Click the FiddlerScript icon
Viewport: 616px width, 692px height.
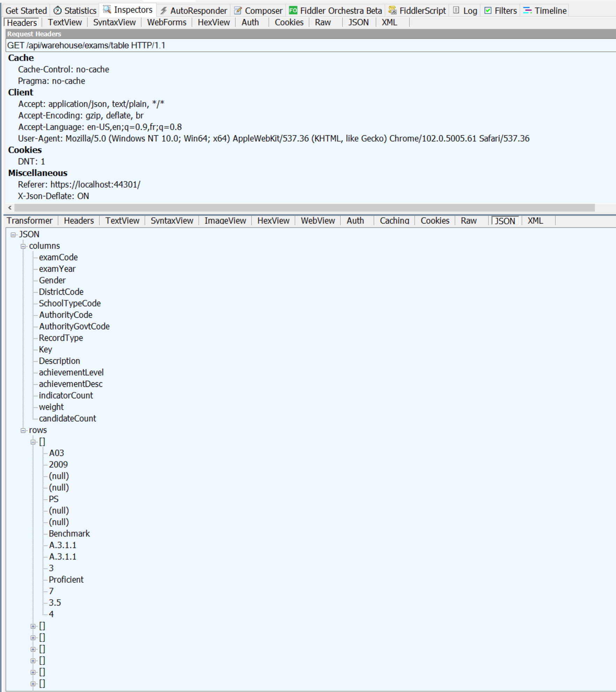click(x=393, y=10)
